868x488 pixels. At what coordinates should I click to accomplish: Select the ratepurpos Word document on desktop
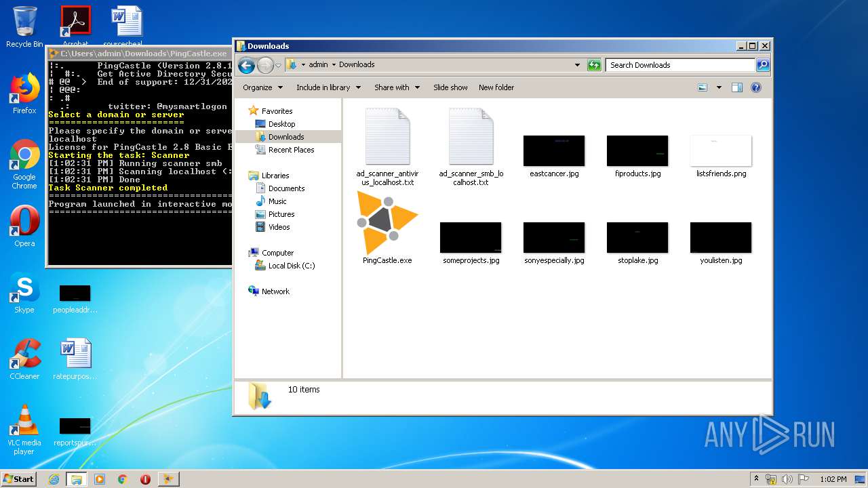click(x=75, y=359)
